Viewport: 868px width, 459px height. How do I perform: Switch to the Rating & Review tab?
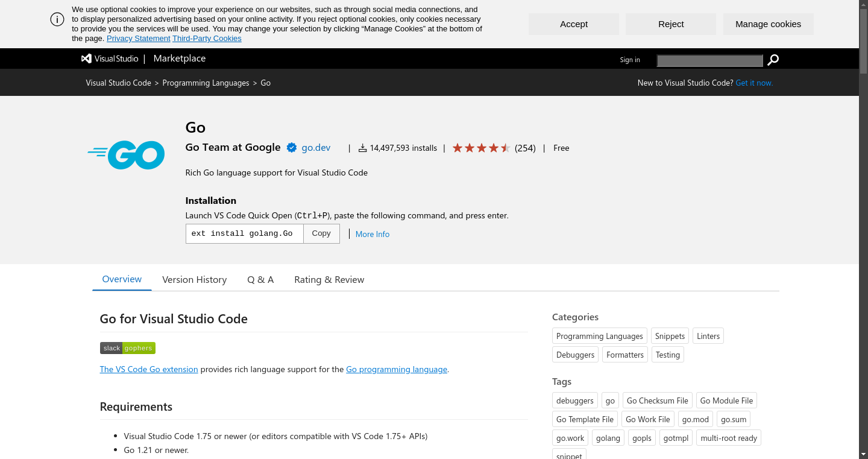[x=329, y=280]
